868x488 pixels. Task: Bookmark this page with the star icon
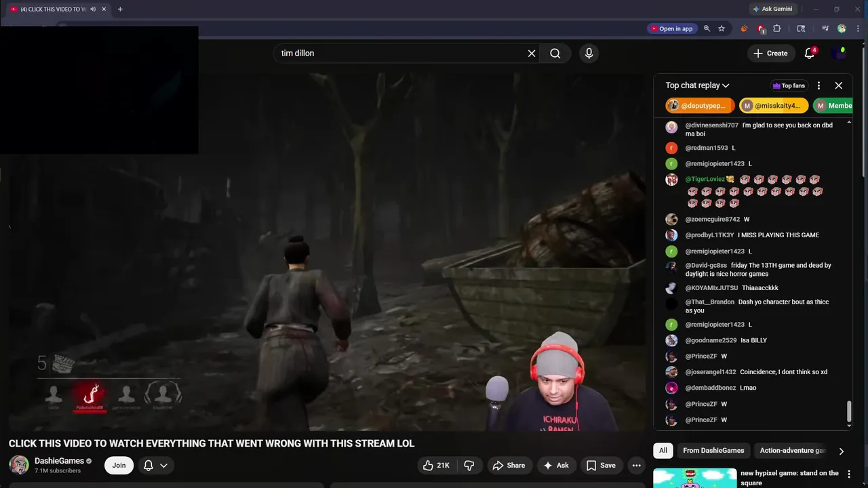pyautogui.click(x=722, y=28)
